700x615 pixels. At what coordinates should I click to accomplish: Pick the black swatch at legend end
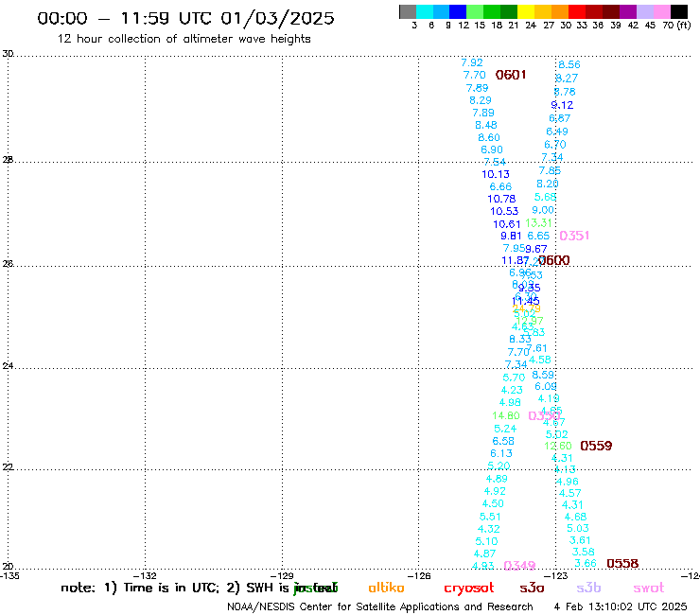click(x=678, y=11)
